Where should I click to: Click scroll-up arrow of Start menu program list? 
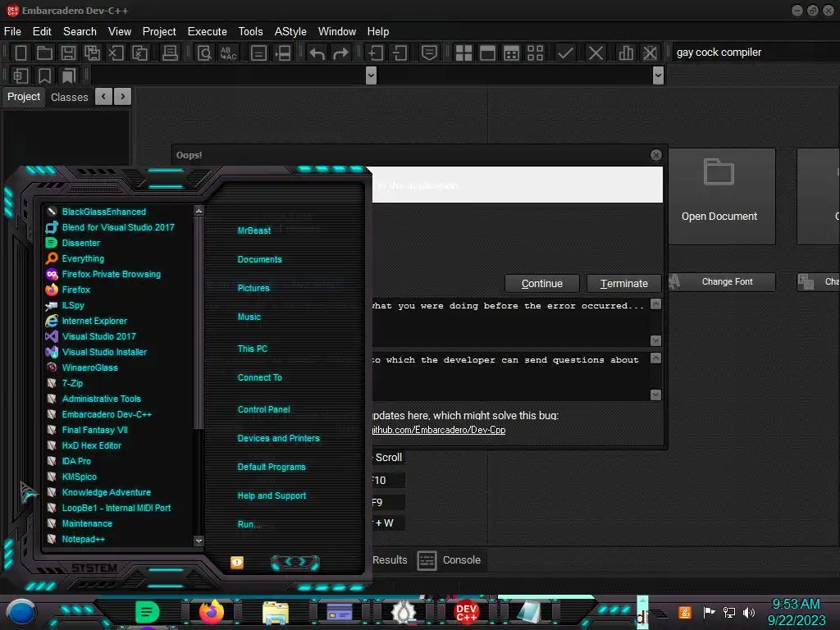pyautogui.click(x=199, y=211)
